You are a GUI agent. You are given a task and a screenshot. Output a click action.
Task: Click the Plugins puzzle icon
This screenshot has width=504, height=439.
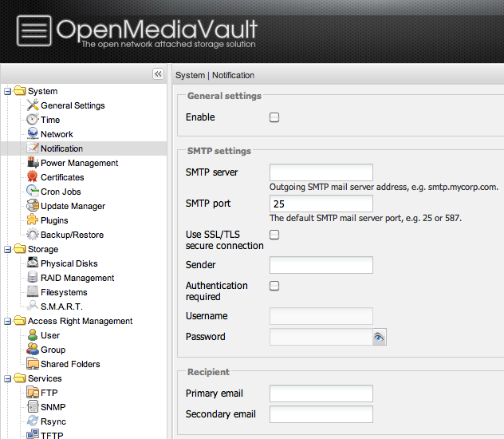(33, 220)
